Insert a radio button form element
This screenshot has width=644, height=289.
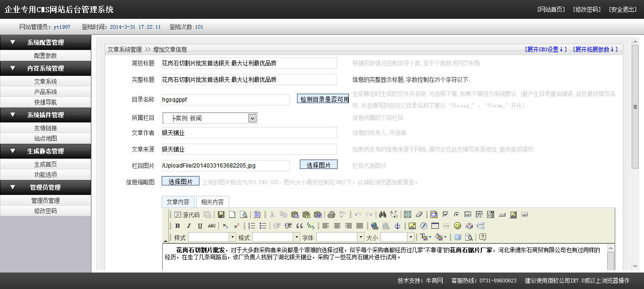coord(456,215)
